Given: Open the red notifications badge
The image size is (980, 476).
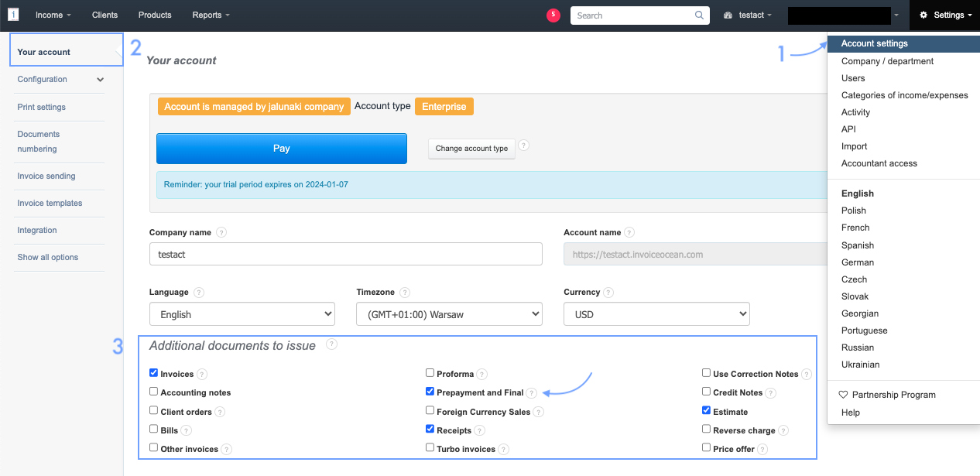Looking at the screenshot, I should tap(553, 15).
